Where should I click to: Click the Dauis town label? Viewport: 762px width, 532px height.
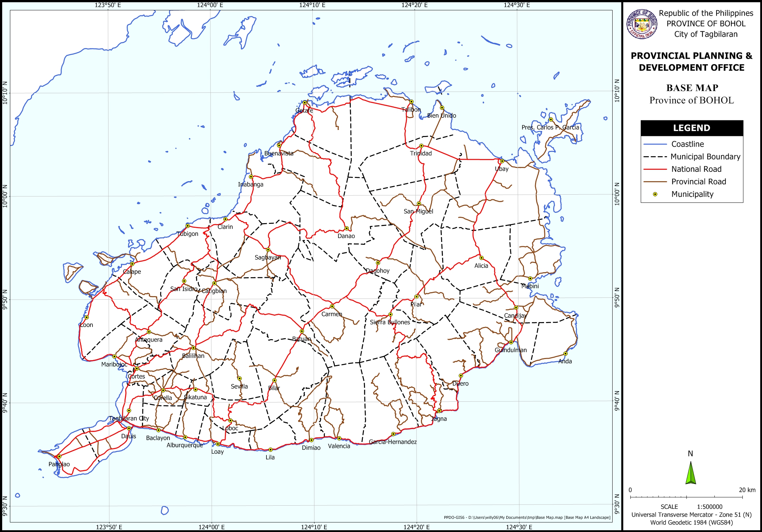128,436
